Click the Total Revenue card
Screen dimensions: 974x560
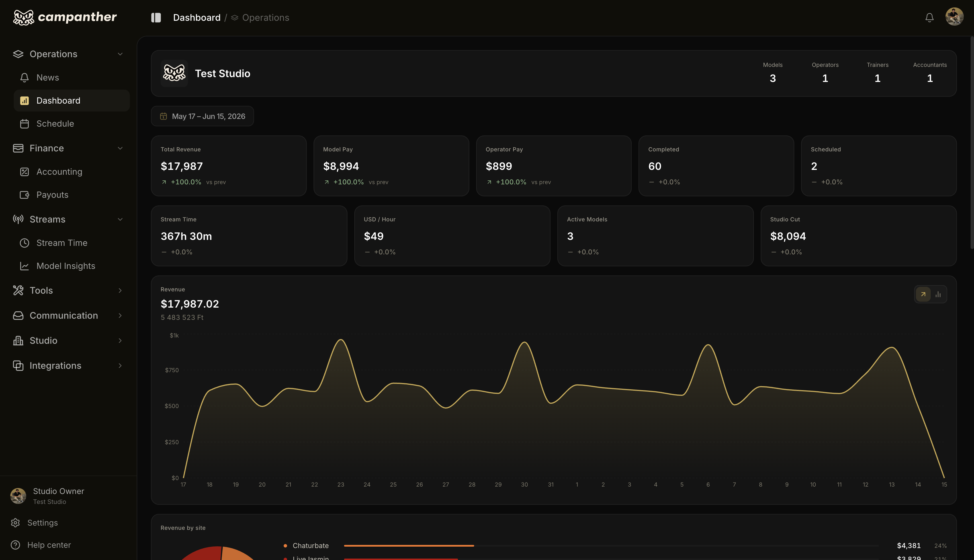point(229,166)
